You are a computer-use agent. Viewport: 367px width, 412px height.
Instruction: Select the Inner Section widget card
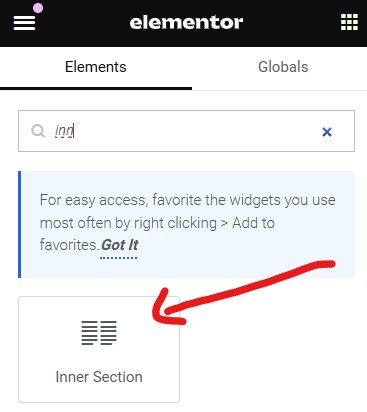(x=99, y=349)
